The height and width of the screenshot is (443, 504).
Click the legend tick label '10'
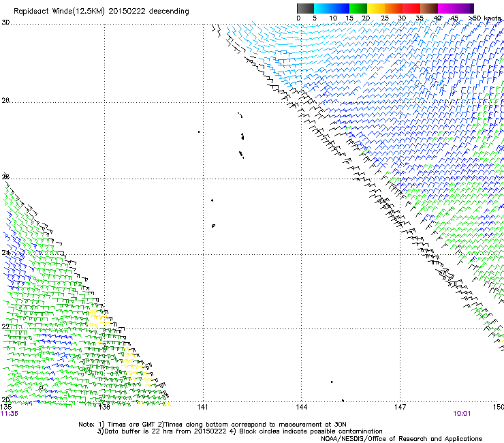(333, 18)
